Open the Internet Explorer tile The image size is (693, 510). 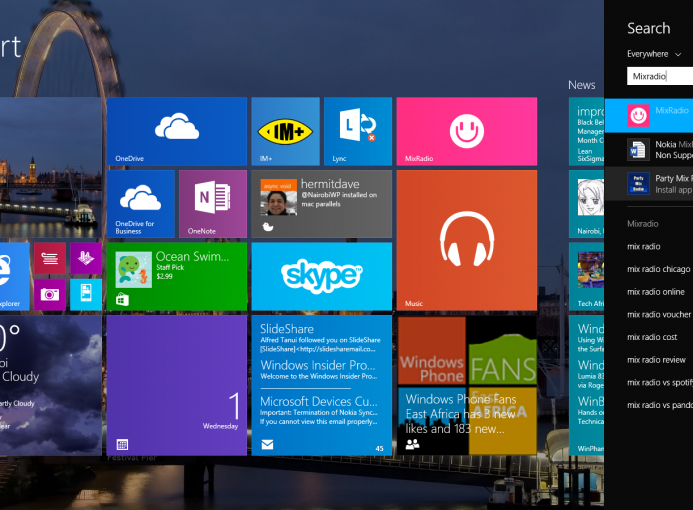[15, 276]
